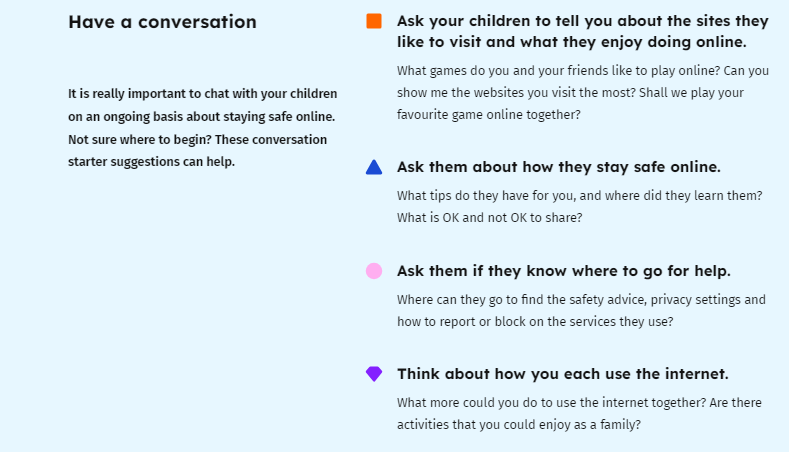
Task: Click the intro paragraph about chatting with children
Action: point(202,128)
